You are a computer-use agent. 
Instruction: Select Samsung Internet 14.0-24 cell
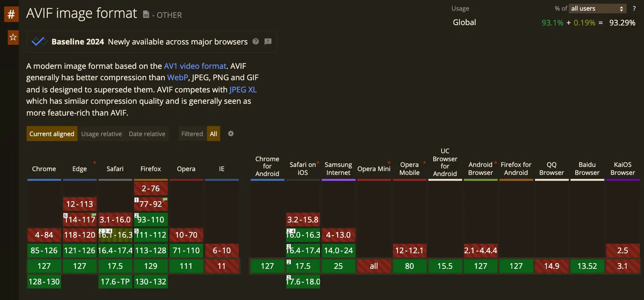coord(338,251)
